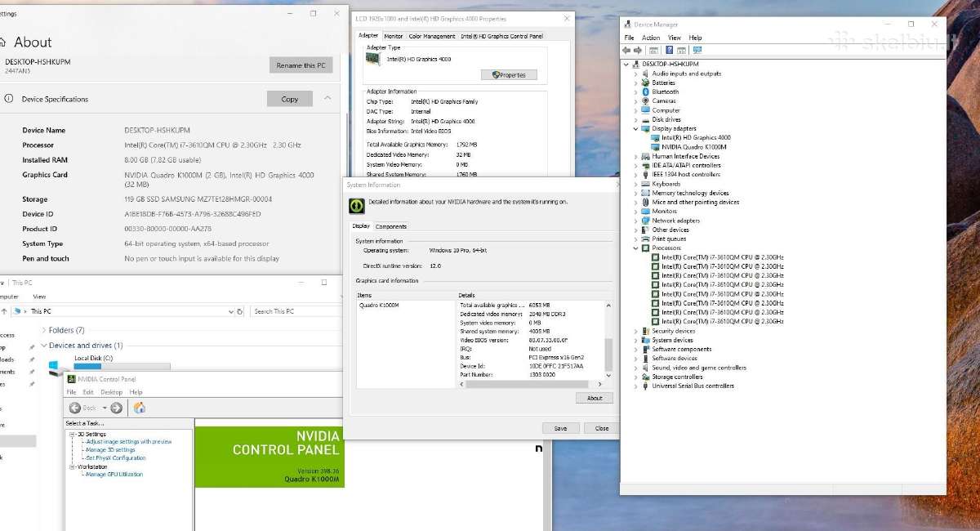
Task: Select Intel(R) HD Graphics 4000 in Device Manager
Action: [x=696, y=137]
